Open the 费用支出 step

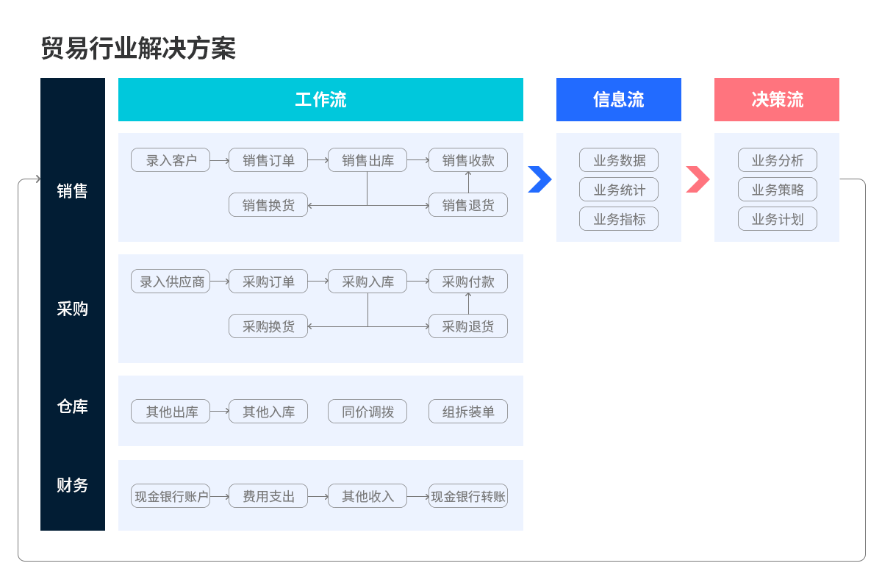click(268, 496)
